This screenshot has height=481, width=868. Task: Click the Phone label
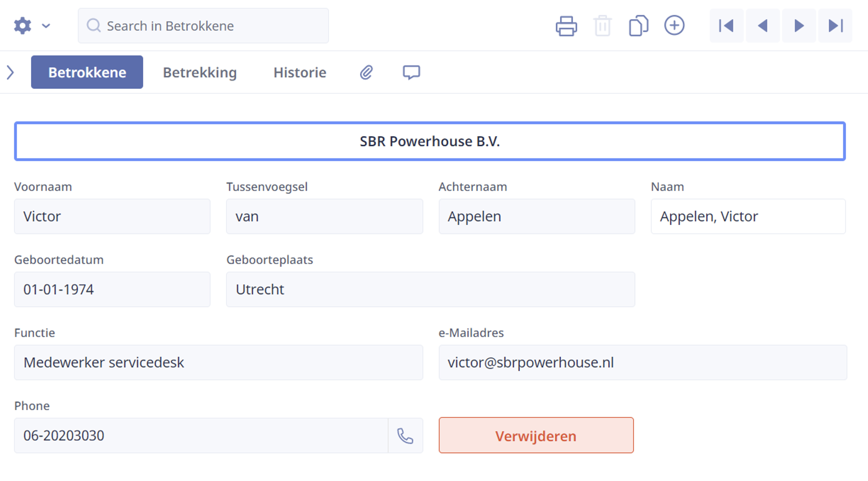[x=32, y=406]
